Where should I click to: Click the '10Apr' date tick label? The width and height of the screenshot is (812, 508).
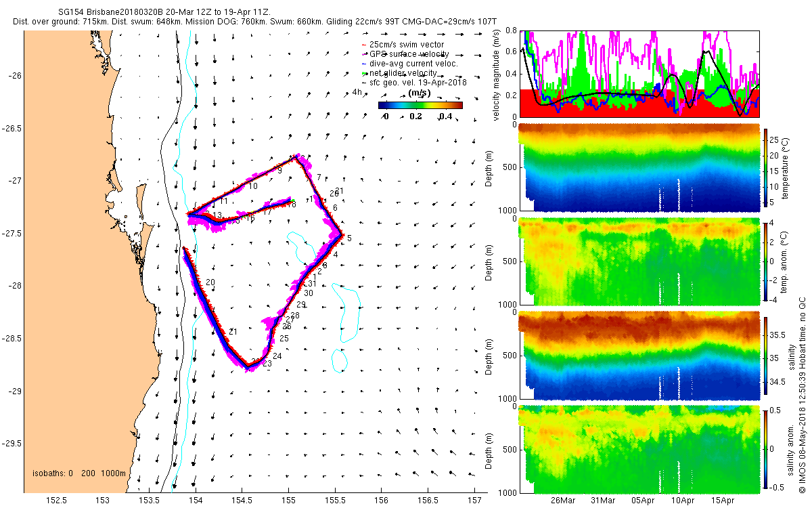point(683,501)
